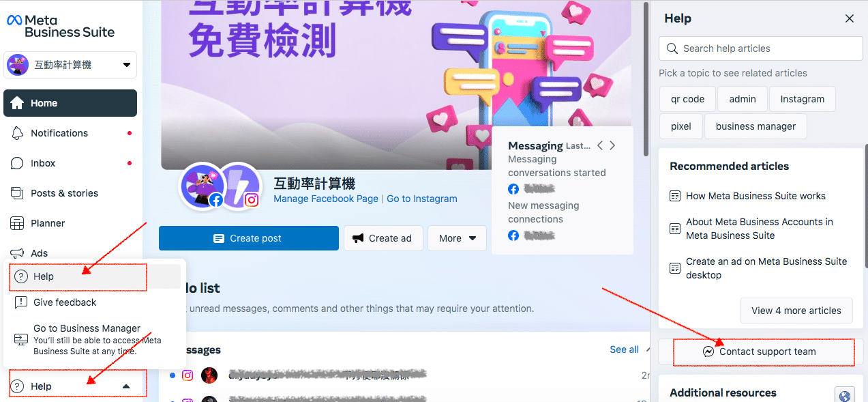Close the Help panel
The image size is (868, 402).
[850, 18]
